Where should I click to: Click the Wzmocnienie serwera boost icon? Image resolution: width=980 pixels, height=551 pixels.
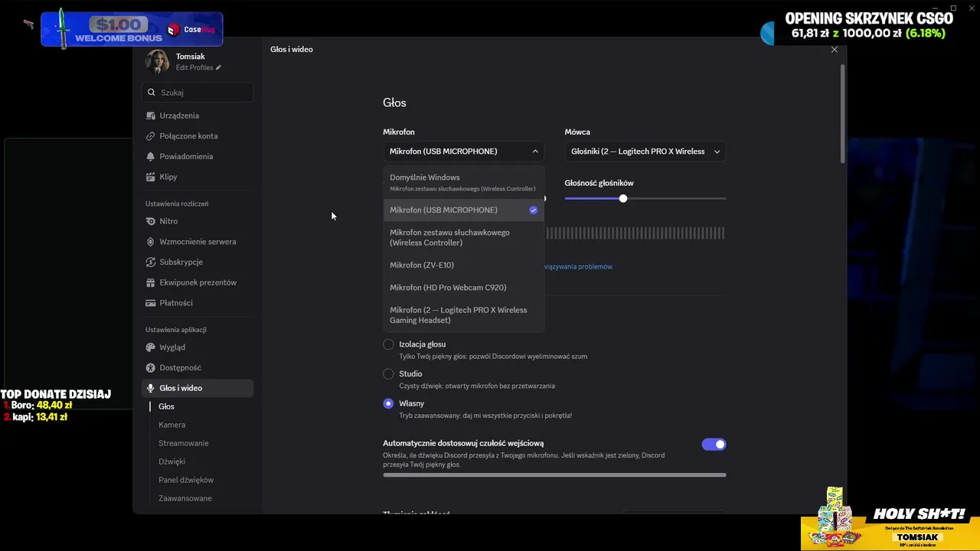tap(151, 242)
